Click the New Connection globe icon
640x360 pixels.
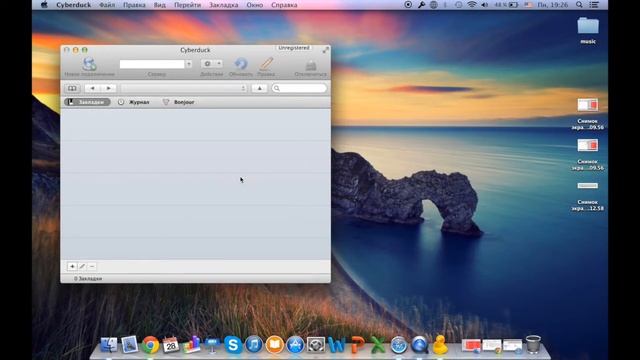pos(89,64)
